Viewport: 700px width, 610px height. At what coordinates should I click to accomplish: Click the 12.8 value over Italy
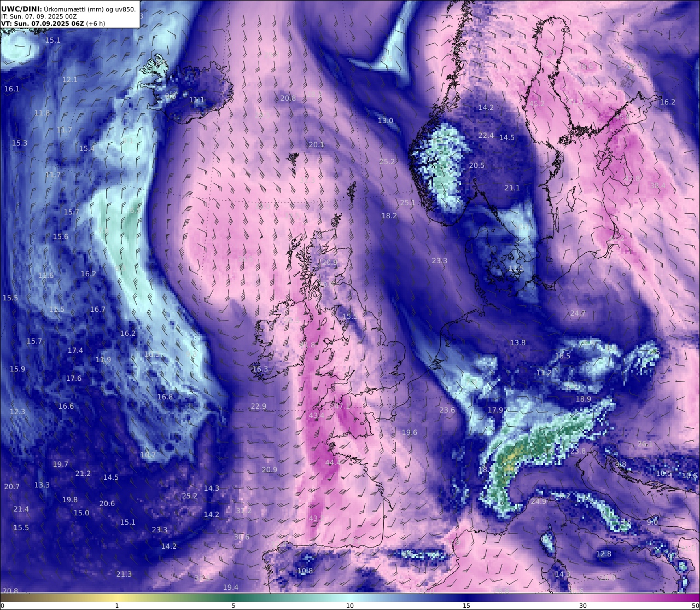pos(604,554)
